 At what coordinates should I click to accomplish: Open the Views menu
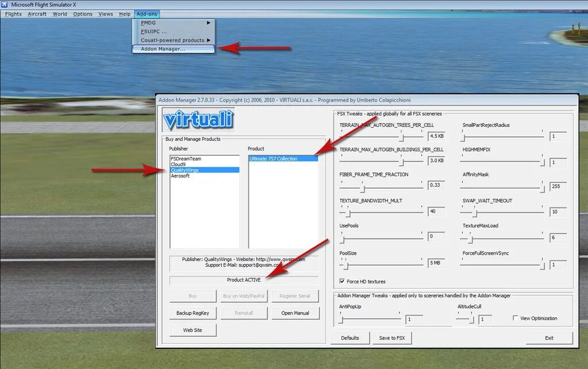click(106, 14)
